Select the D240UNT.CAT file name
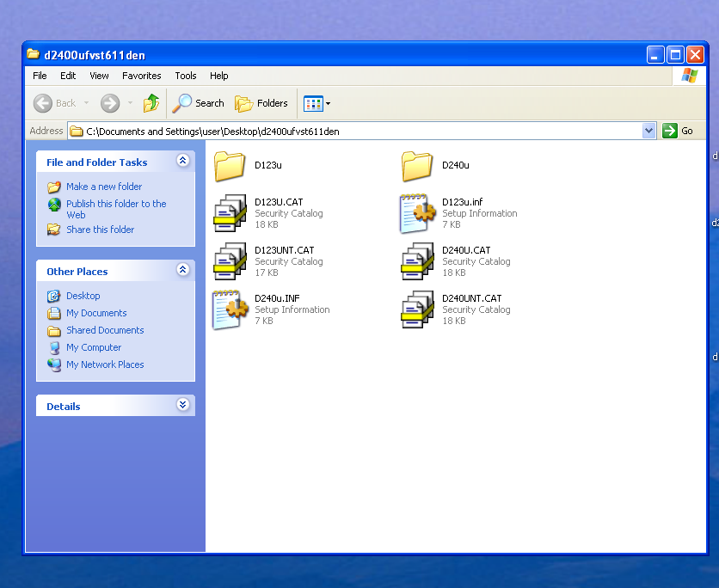 472,298
